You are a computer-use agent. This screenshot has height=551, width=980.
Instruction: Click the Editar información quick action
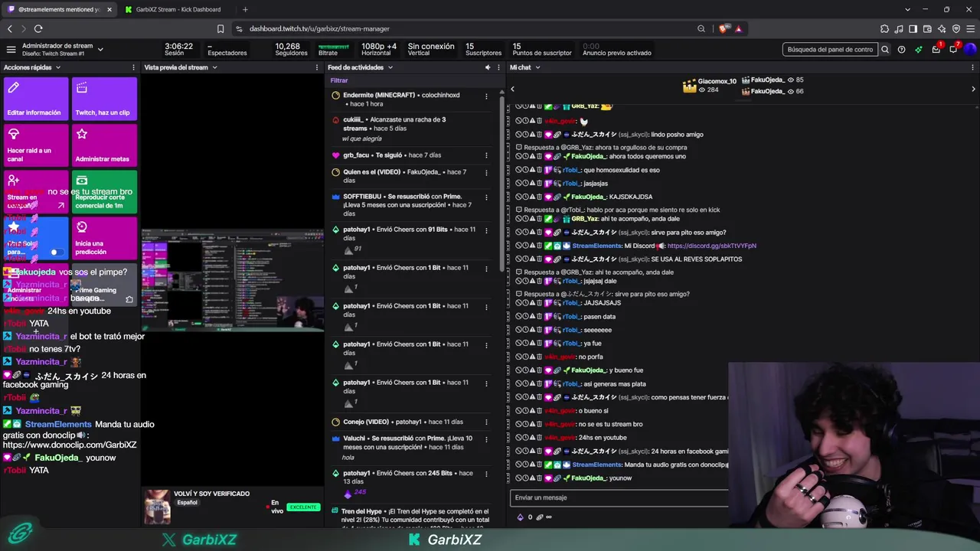coord(36,99)
